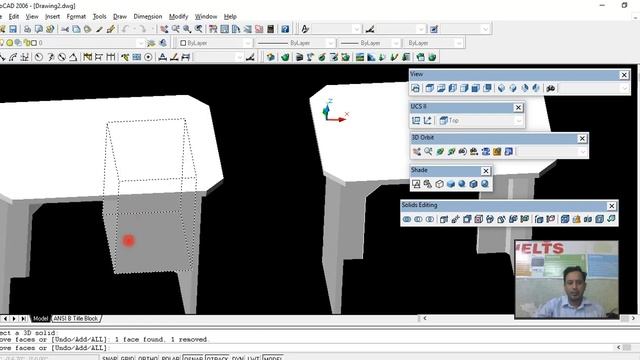Toggle ORTHO mode in status bar

tap(148, 358)
